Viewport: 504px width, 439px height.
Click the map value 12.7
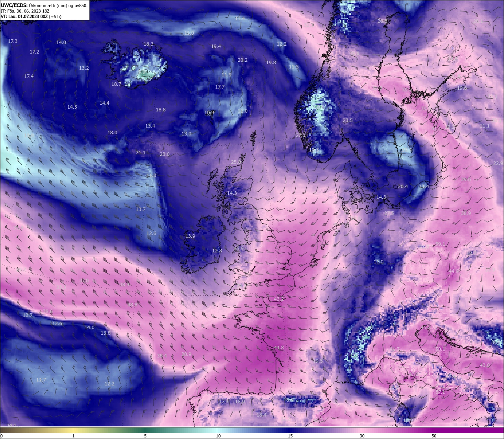[28, 315]
